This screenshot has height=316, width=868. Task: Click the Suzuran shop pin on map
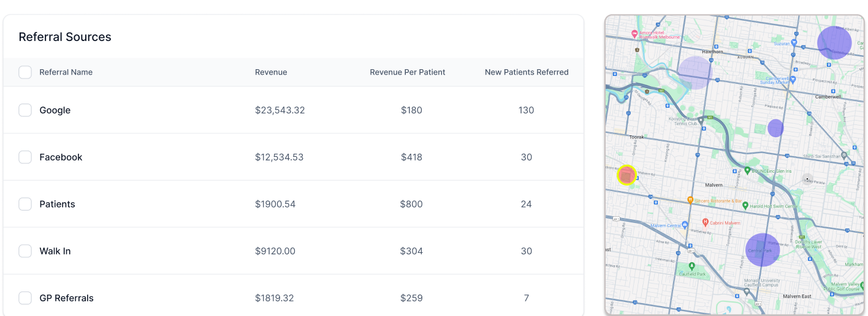pos(794,43)
